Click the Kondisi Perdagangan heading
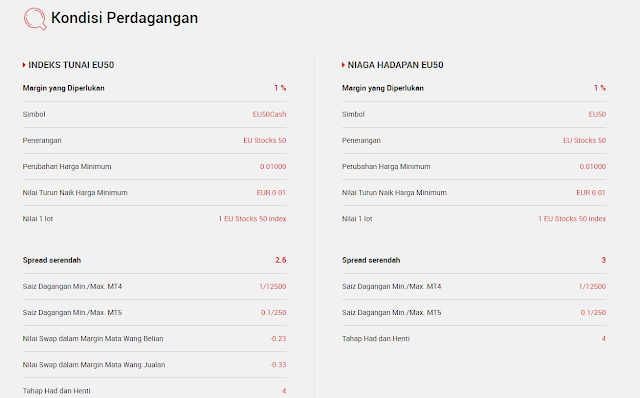 click(x=124, y=18)
